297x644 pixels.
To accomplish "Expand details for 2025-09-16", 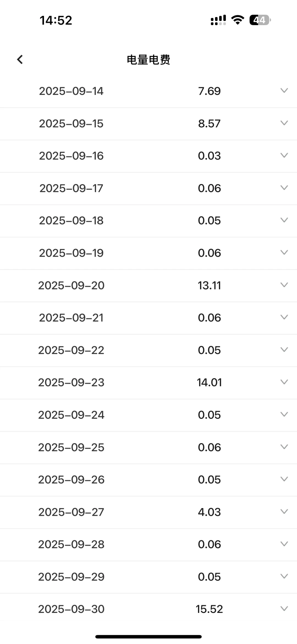I will [284, 155].
